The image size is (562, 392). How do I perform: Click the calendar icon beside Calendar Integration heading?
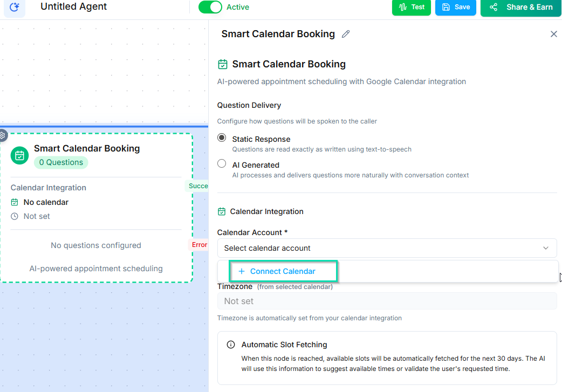point(223,211)
